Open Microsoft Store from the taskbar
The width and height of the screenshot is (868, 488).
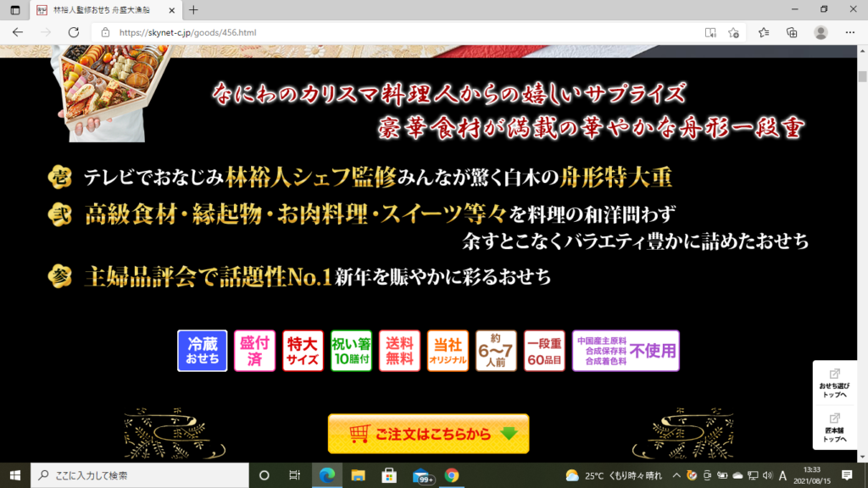pyautogui.click(x=389, y=475)
